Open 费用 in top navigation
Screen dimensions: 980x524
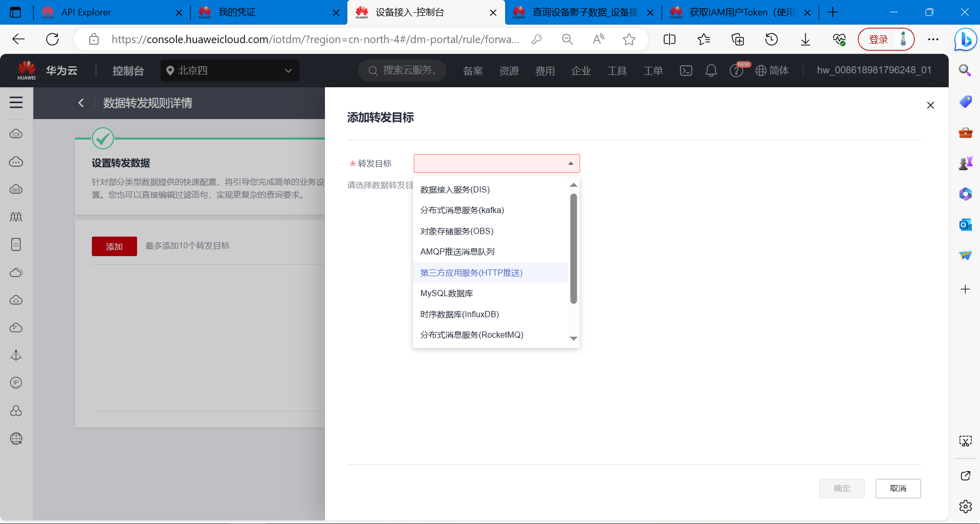[545, 71]
